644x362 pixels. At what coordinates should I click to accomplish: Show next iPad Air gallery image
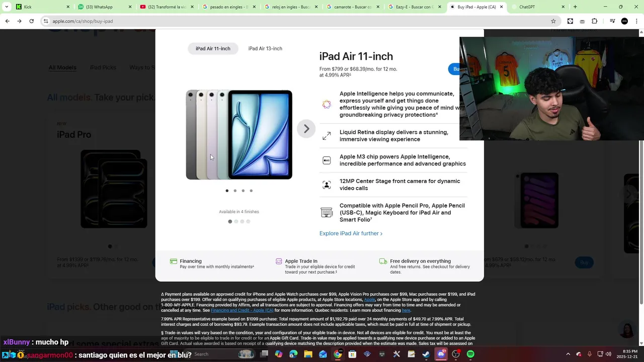coord(306,129)
